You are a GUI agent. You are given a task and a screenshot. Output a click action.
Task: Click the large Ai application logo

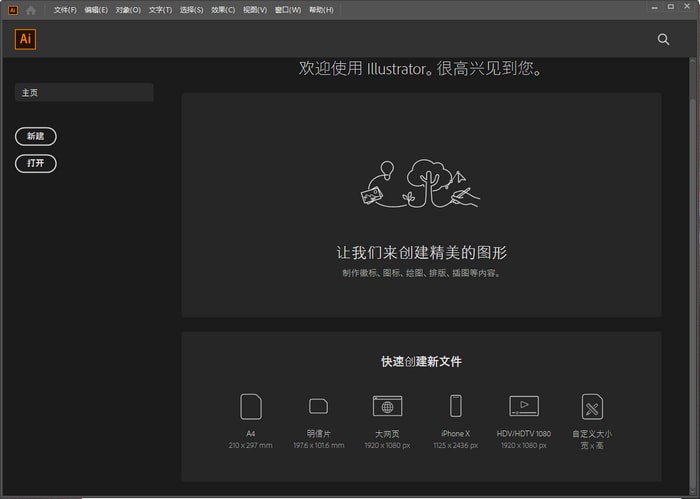(x=25, y=39)
